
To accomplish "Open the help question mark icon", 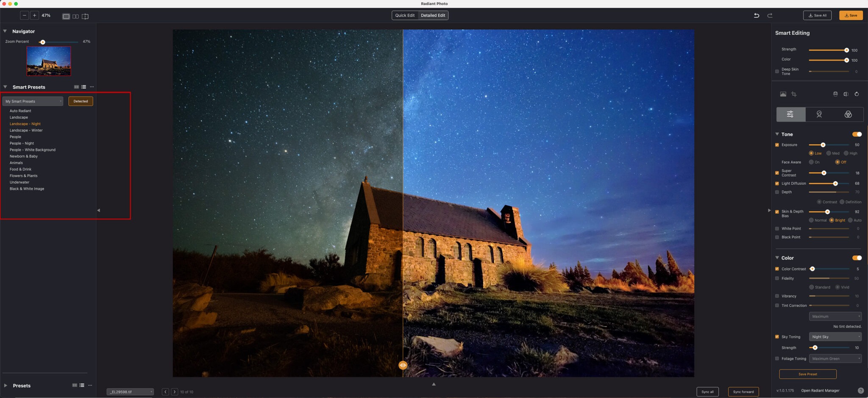I will 860,390.
